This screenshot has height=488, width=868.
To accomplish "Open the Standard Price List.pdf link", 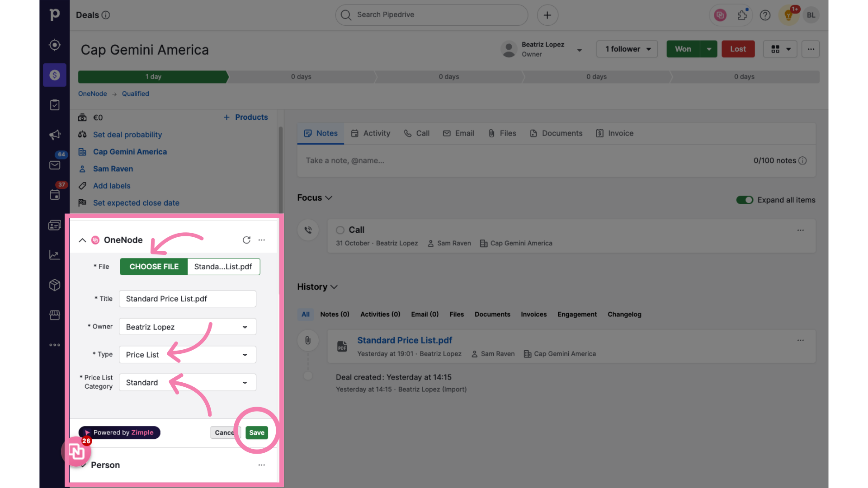I will (405, 340).
